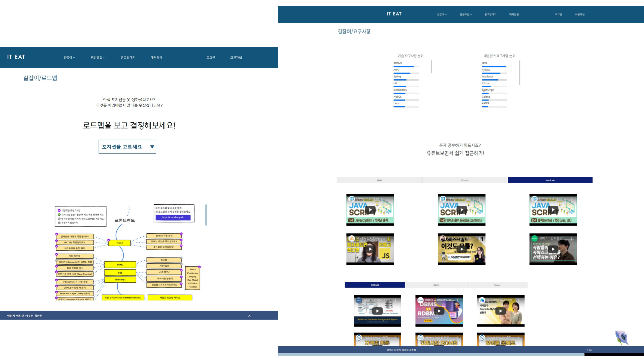Play the What Is RDBMS video
Viewport: 644px width, 362px height.
click(x=377, y=311)
